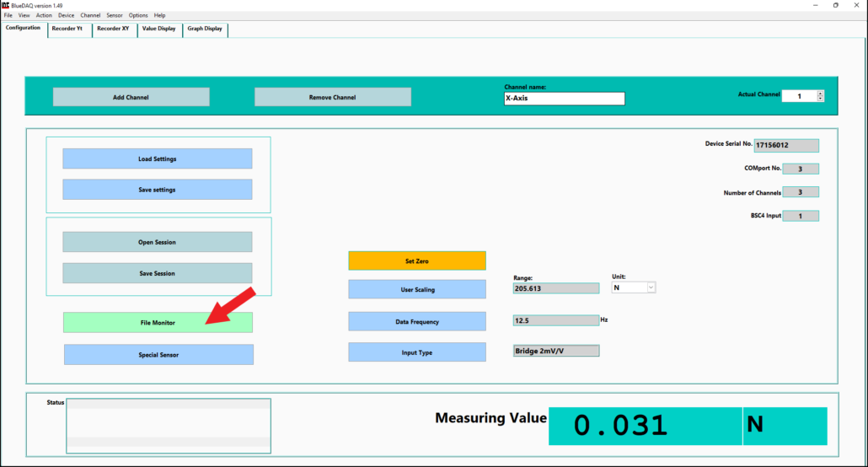Click the Remove Channel button
Image resolution: width=868 pixels, height=467 pixels.
coord(332,97)
